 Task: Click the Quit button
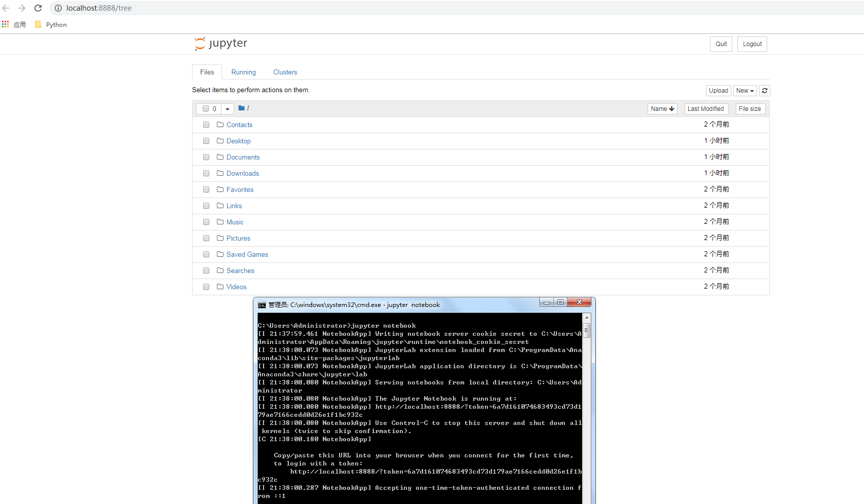pyautogui.click(x=721, y=44)
